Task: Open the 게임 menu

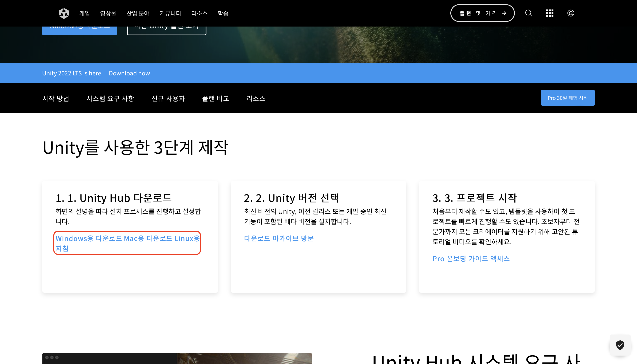Action: click(84, 13)
